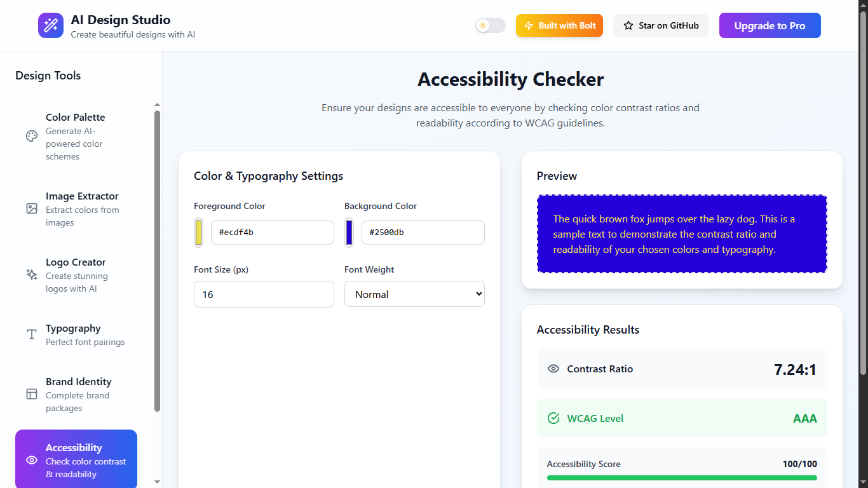Open the yellow foreground color swatch
The height and width of the screenshot is (488, 868).
[199, 233]
